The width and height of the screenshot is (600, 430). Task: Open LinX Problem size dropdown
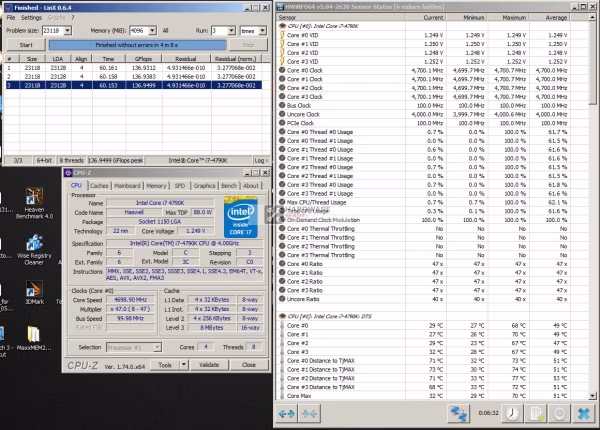click(x=68, y=31)
